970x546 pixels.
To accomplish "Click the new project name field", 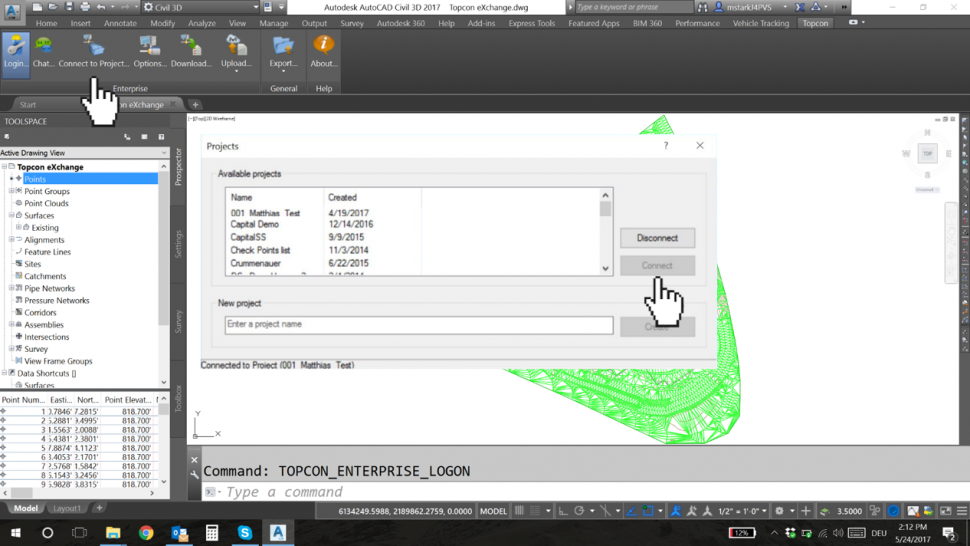I will tap(418, 325).
